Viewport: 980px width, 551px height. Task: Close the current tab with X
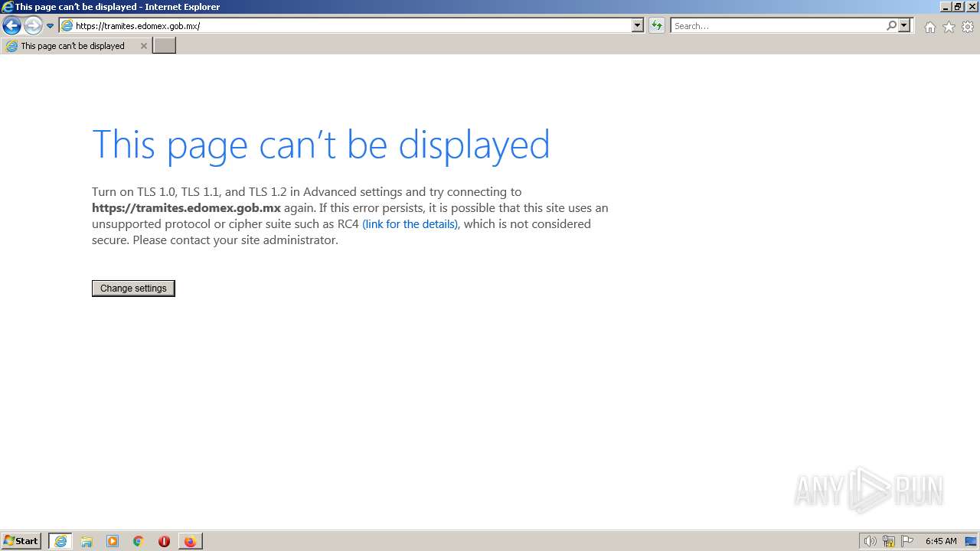tap(143, 46)
